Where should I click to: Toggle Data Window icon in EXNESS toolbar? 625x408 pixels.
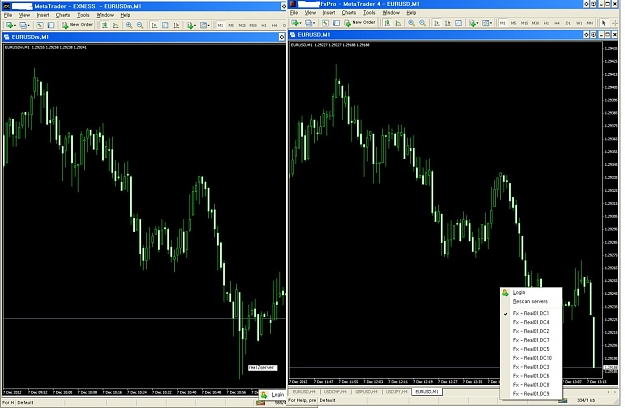(51, 25)
